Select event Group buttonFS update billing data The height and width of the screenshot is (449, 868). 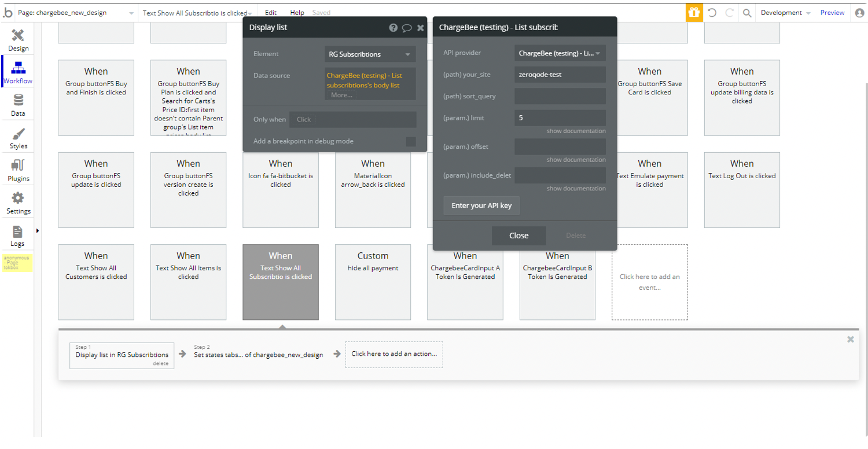[x=742, y=98]
